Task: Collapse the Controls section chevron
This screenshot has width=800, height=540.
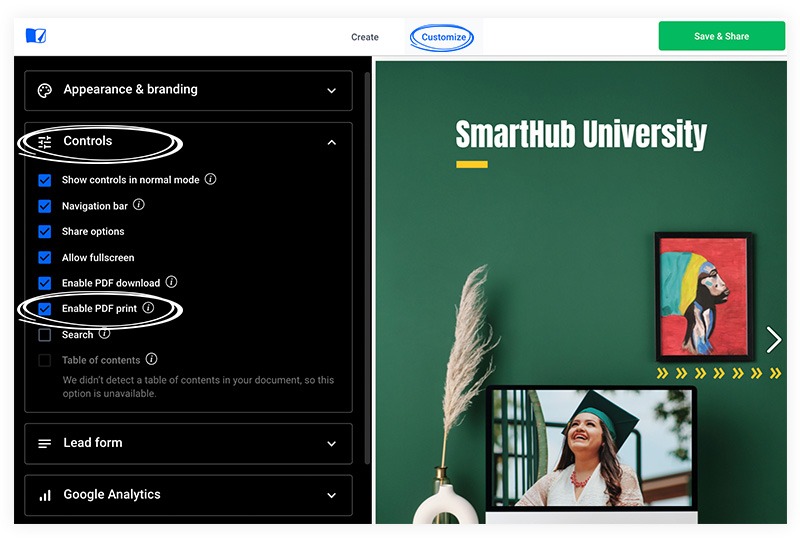Action: [x=332, y=142]
